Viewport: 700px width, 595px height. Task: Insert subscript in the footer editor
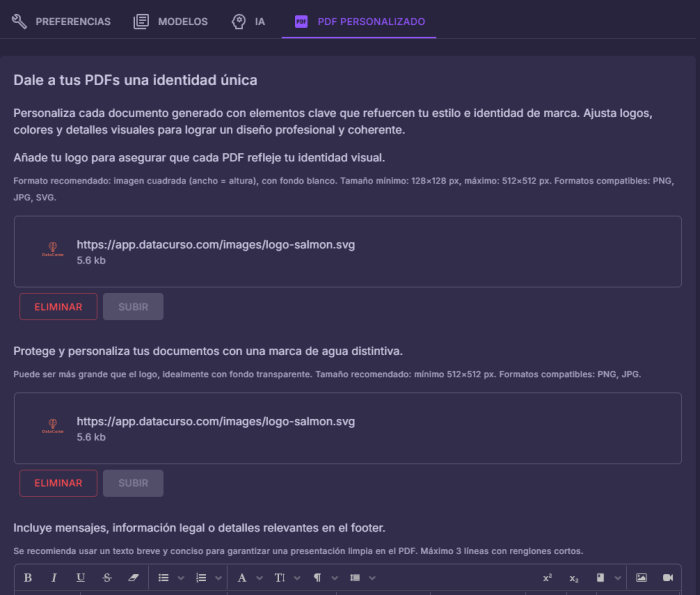pyautogui.click(x=574, y=578)
